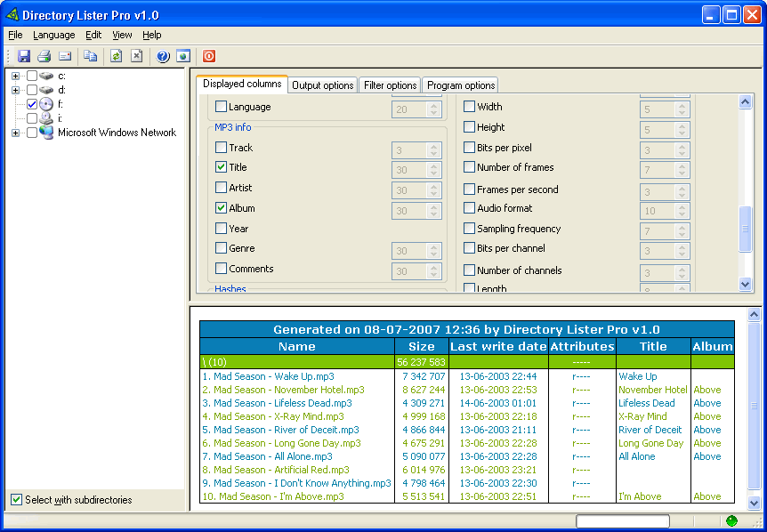Expand the c: drive tree node
The width and height of the screenshot is (767, 532).
point(15,77)
